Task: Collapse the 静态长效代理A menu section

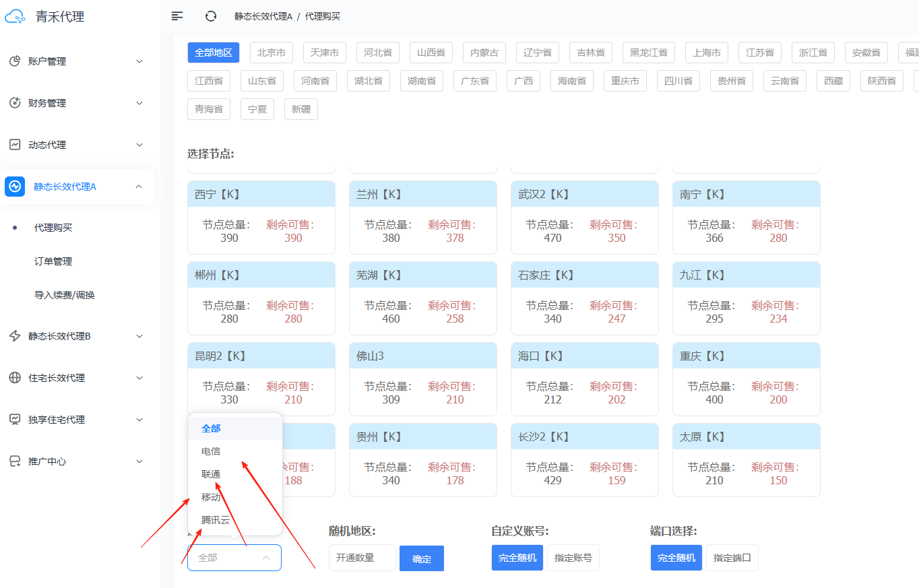Action: (x=139, y=187)
